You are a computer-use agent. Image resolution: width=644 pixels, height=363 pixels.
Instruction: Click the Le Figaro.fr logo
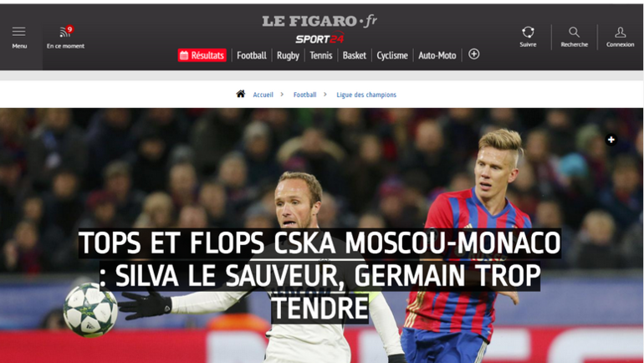319,21
